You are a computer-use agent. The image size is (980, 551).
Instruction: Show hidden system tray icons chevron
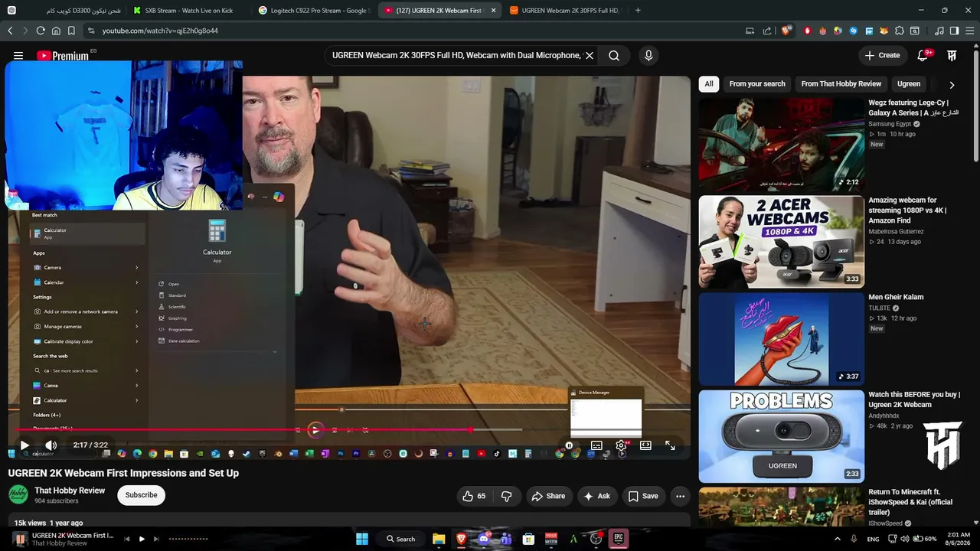(837, 539)
